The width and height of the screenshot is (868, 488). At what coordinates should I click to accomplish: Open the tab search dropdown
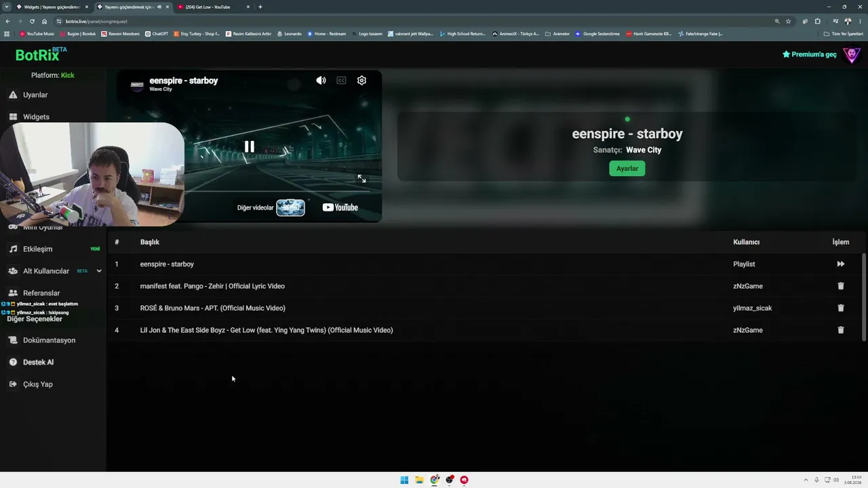click(6, 7)
